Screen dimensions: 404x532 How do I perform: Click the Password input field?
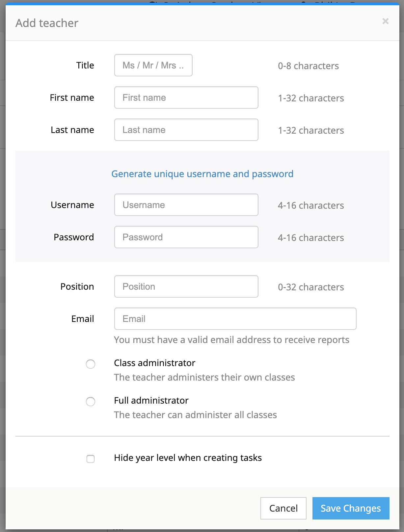tap(186, 237)
